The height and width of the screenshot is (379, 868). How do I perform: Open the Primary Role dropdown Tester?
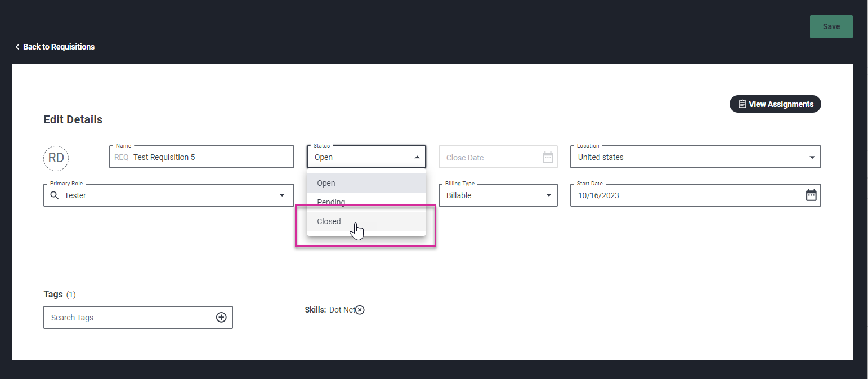[168, 195]
